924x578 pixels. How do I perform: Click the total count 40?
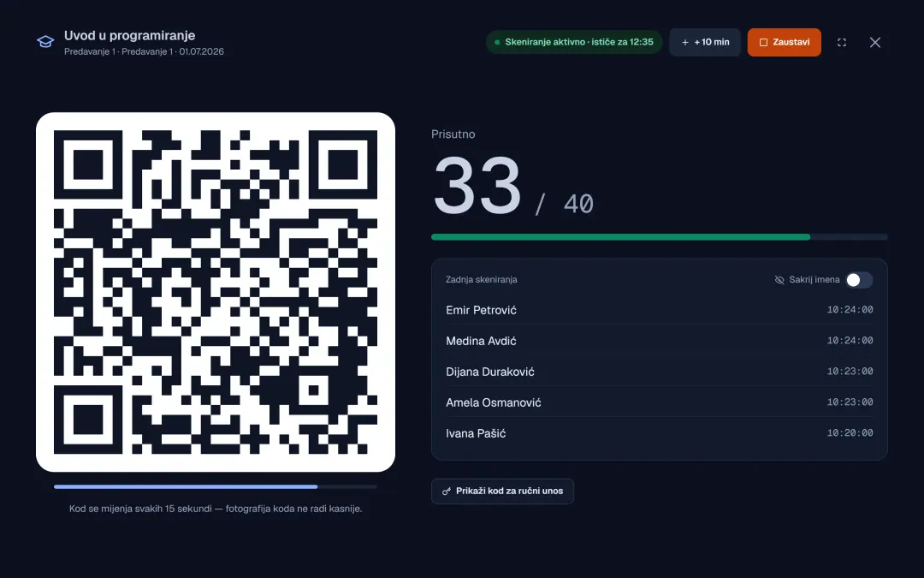tap(578, 204)
